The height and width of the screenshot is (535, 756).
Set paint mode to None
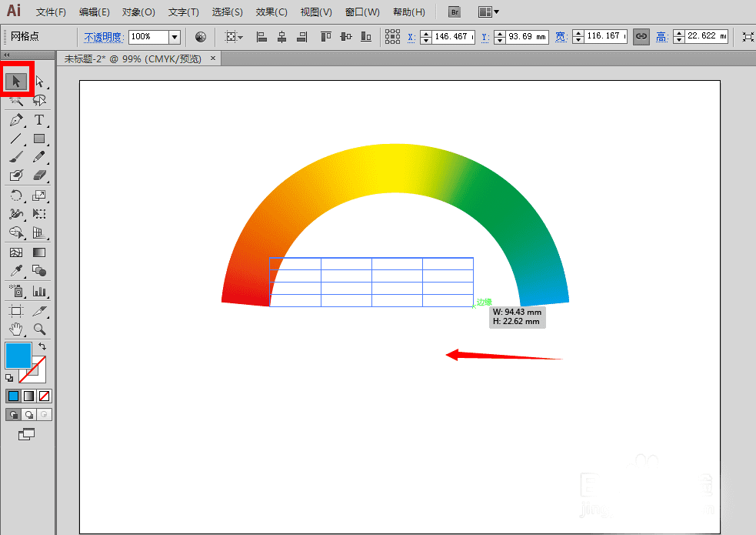pyautogui.click(x=45, y=396)
